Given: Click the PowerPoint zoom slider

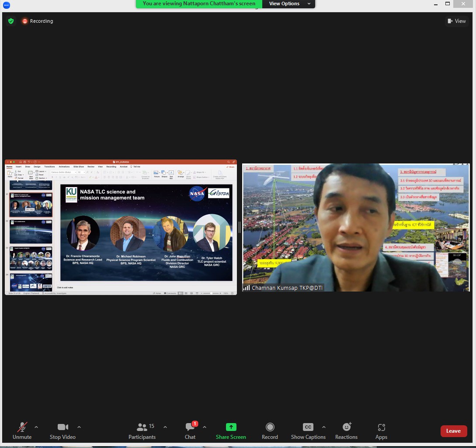Looking at the screenshot, I should (x=211, y=293).
